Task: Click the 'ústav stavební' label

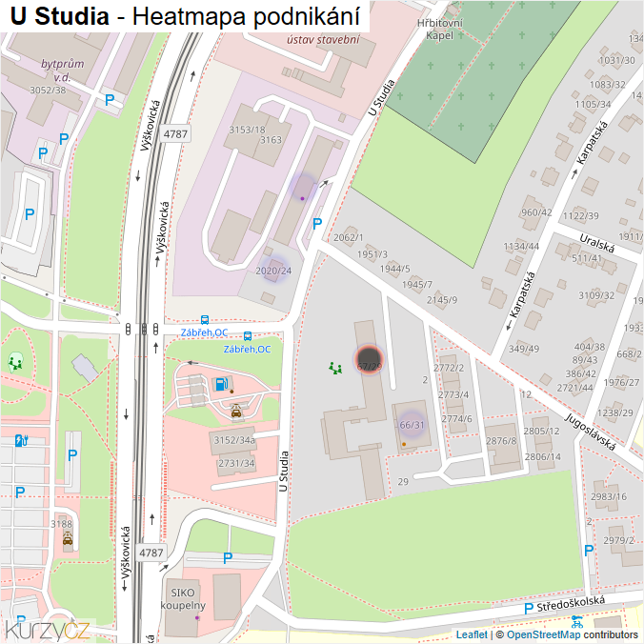Action: coord(323,40)
